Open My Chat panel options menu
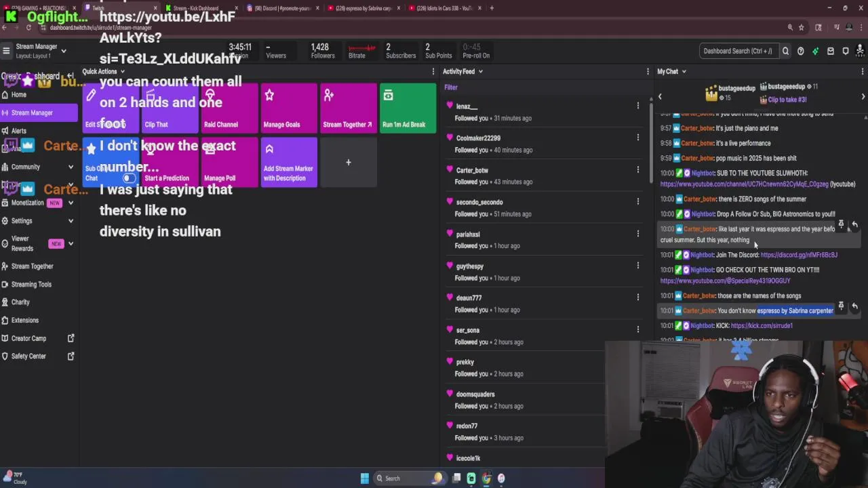Screen dimensions: 868x488 (862, 71)
